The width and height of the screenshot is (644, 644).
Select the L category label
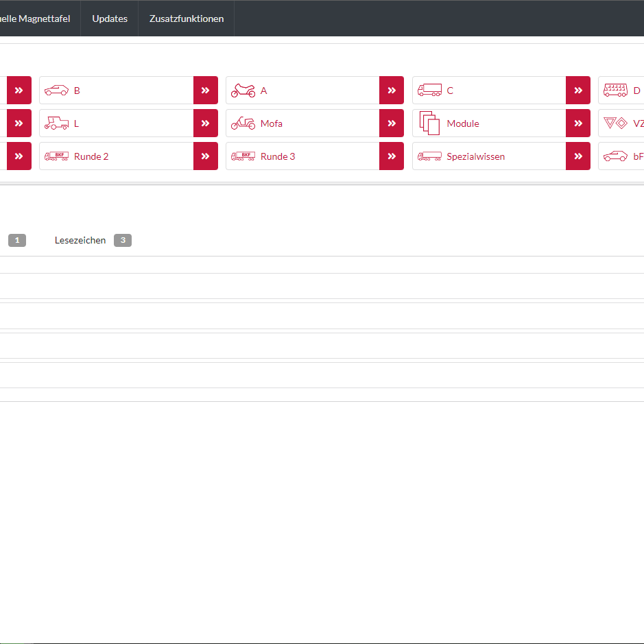[x=76, y=123]
